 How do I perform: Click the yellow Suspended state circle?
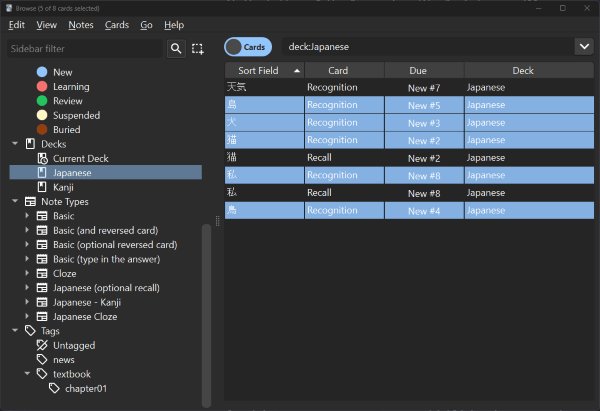coord(42,115)
